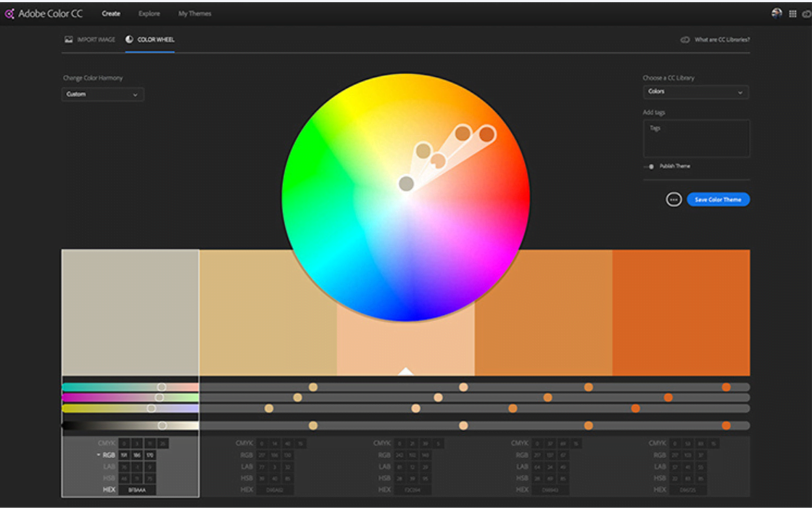Select the rightmost orange color swatch
Image resolution: width=812 pixels, height=508 pixels.
(x=681, y=312)
